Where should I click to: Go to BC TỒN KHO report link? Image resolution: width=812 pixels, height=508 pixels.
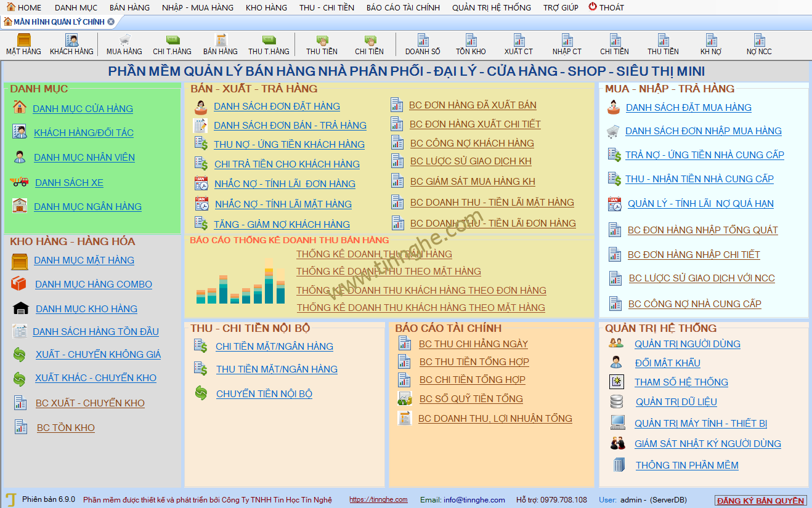click(66, 428)
